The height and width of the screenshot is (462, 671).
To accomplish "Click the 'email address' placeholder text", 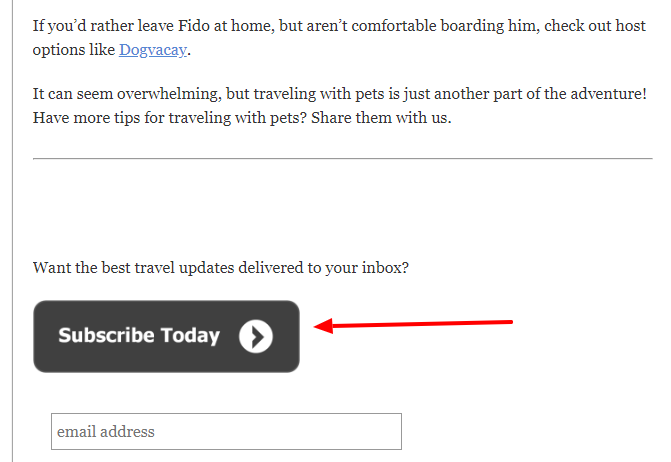I will [x=106, y=432].
